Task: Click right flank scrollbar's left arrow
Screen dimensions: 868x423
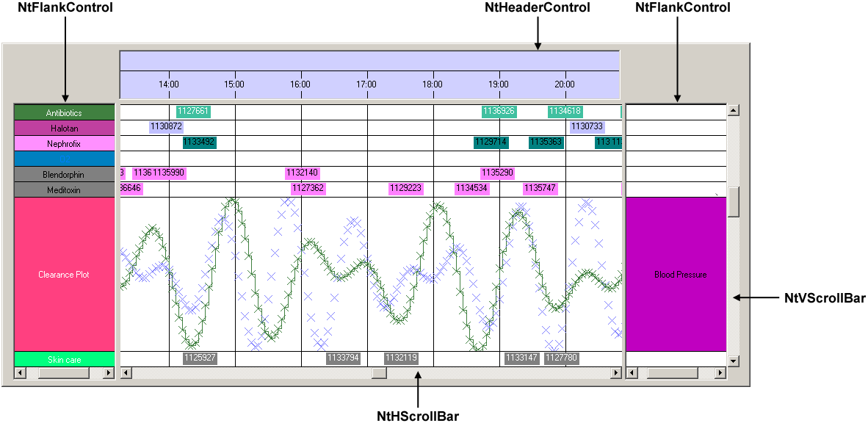Action: point(632,373)
